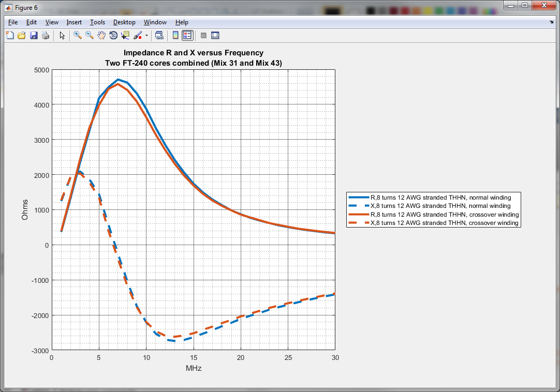Minimize the Figure 6 window

511,5
